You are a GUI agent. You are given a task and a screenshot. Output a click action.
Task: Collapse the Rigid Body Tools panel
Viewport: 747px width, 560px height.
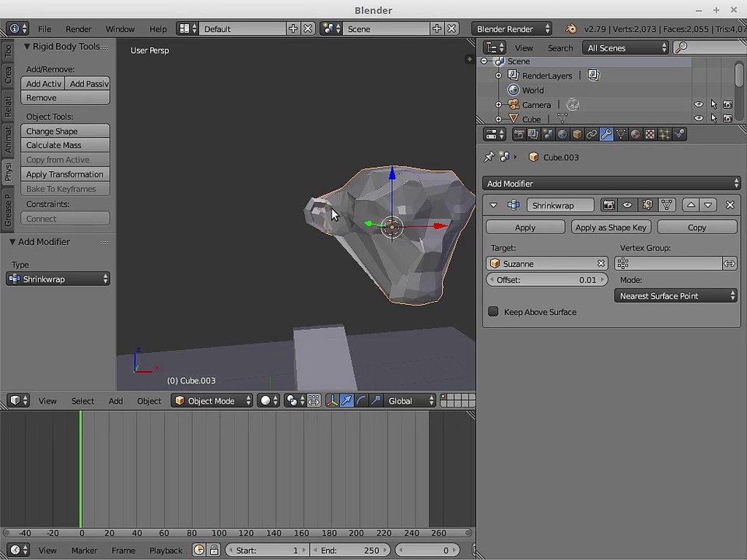pyautogui.click(x=26, y=46)
